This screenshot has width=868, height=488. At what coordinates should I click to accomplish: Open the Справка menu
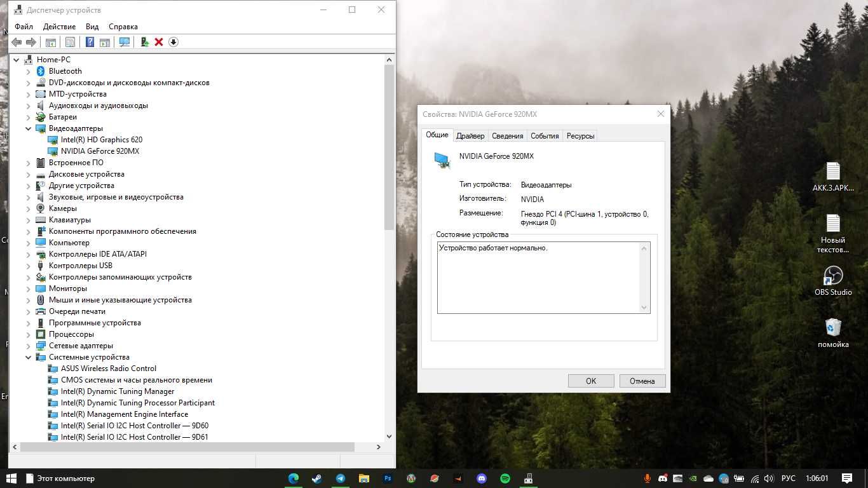pos(123,27)
